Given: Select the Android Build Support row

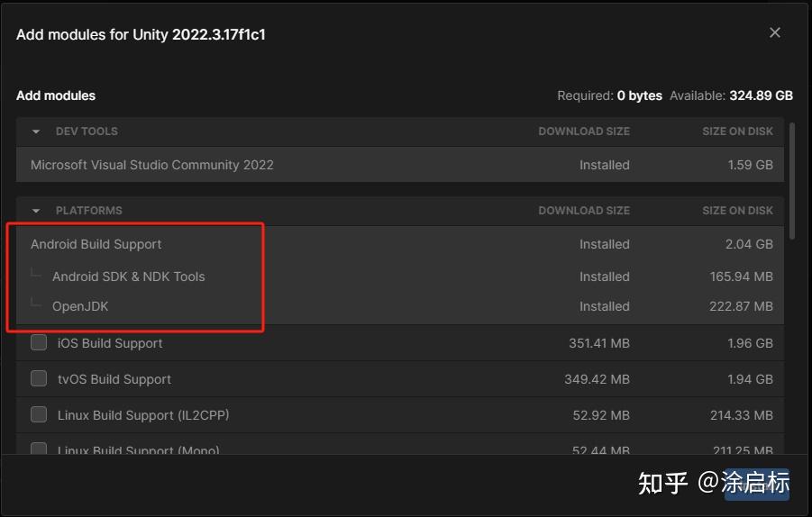Looking at the screenshot, I should click(400, 244).
